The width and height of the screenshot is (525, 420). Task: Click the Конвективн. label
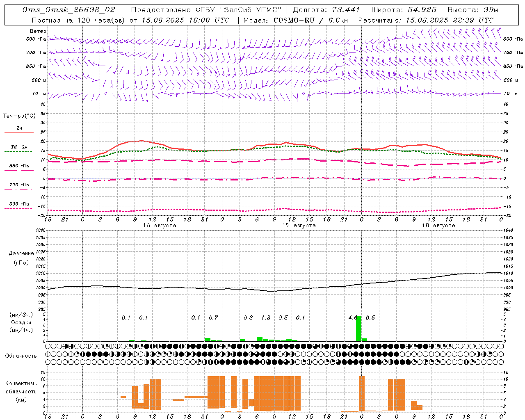tap(21, 383)
